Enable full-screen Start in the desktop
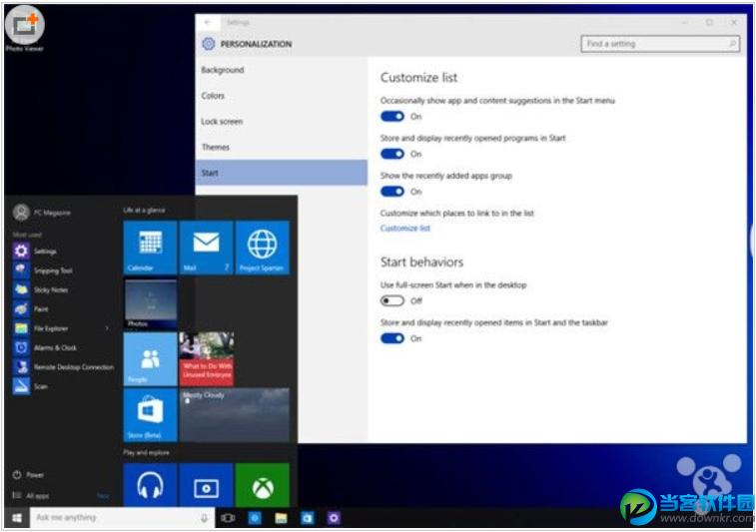The height and width of the screenshot is (532, 756). [392, 300]
